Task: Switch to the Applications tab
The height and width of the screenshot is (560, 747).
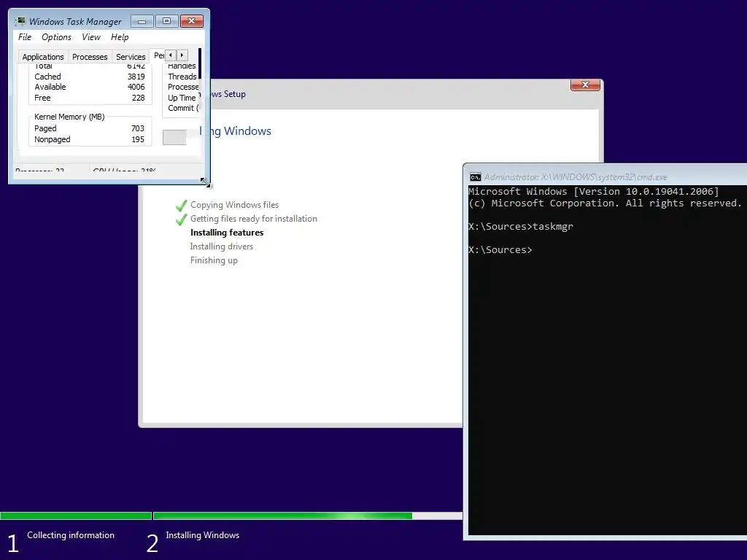Action: [43, 57]
